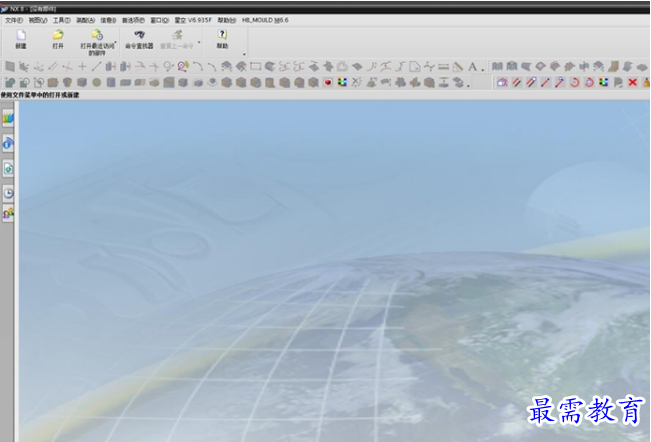Click the heart-shaped outline curve icon
This screenshot has height=442, width=651.
(x=342, y=66)
